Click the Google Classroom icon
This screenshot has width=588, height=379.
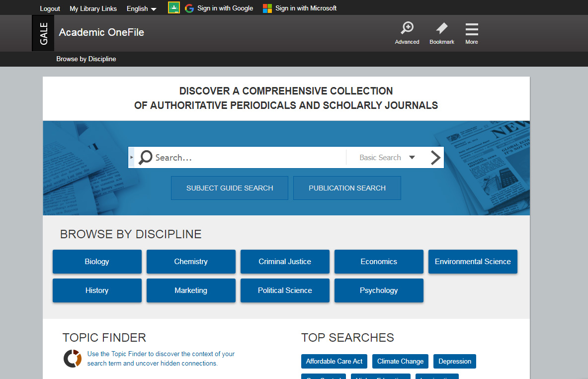point(173,8)
